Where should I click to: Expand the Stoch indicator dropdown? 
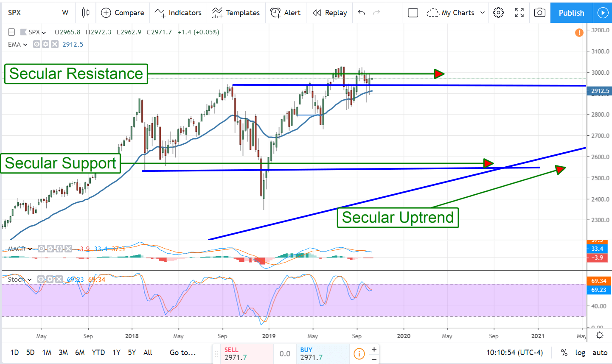tap(29, 280)
